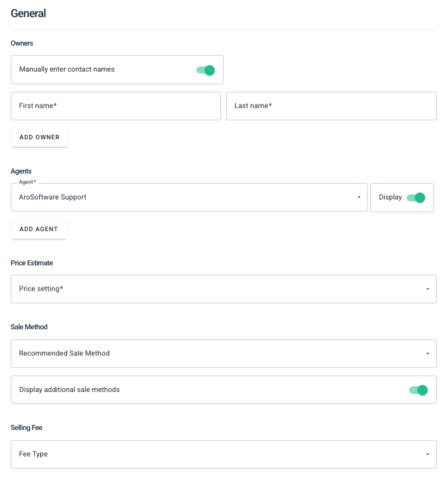Open the Price setting dropdown
Image resolution: width=448 pixels, height=480 pixels.
[x=224, y=289]
